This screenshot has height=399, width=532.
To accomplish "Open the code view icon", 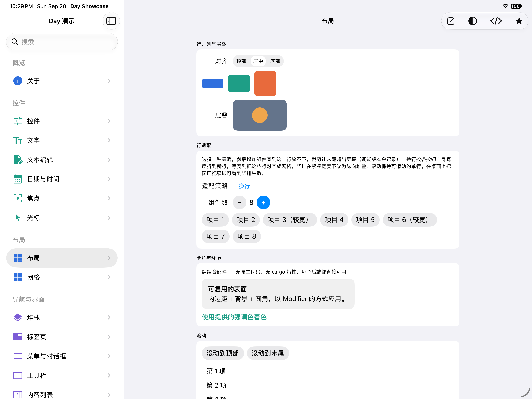I will (x=496, y=21).
